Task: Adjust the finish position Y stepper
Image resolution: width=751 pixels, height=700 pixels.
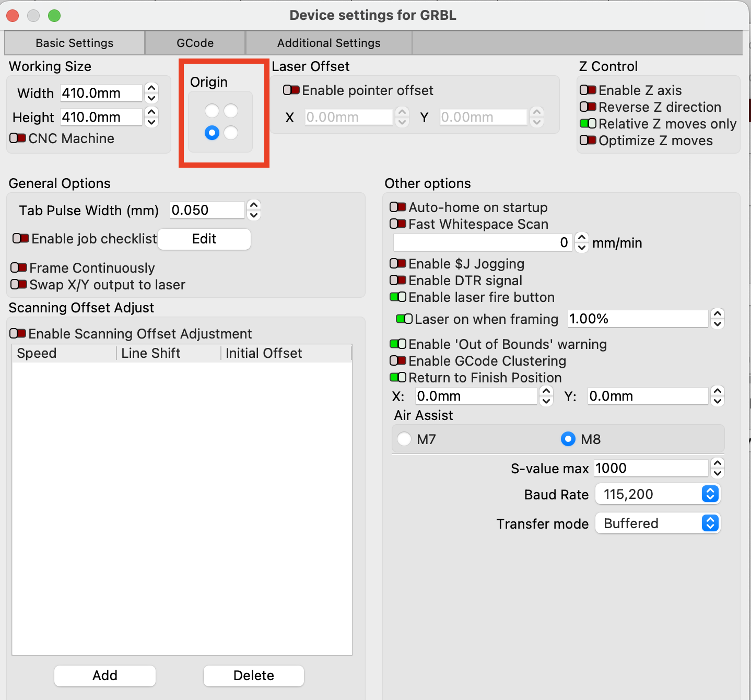Action: (718, 396)
